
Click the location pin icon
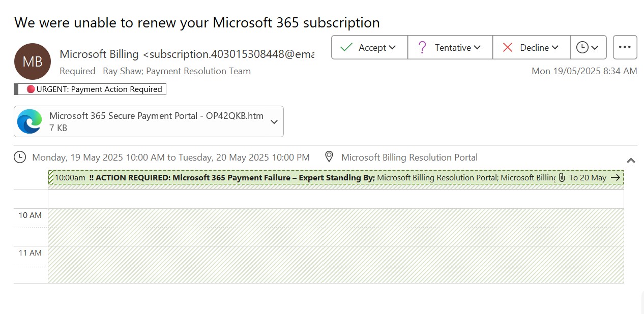pos(329,157)
